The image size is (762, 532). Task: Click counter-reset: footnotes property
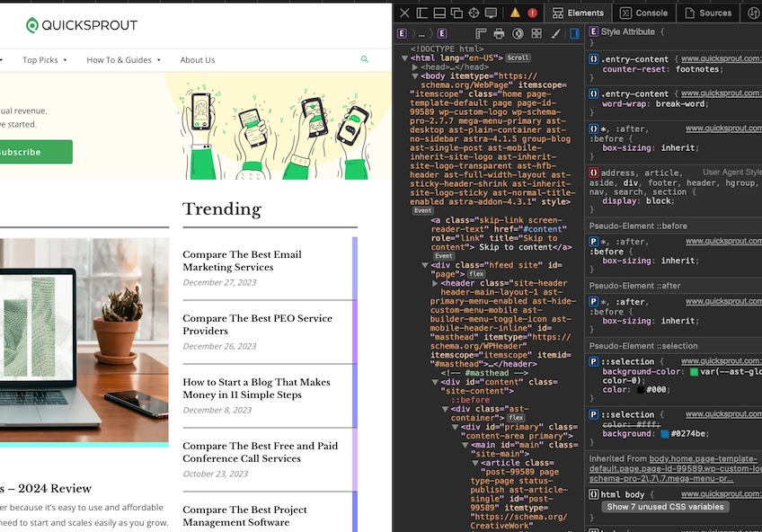click(x=662, y=69)
